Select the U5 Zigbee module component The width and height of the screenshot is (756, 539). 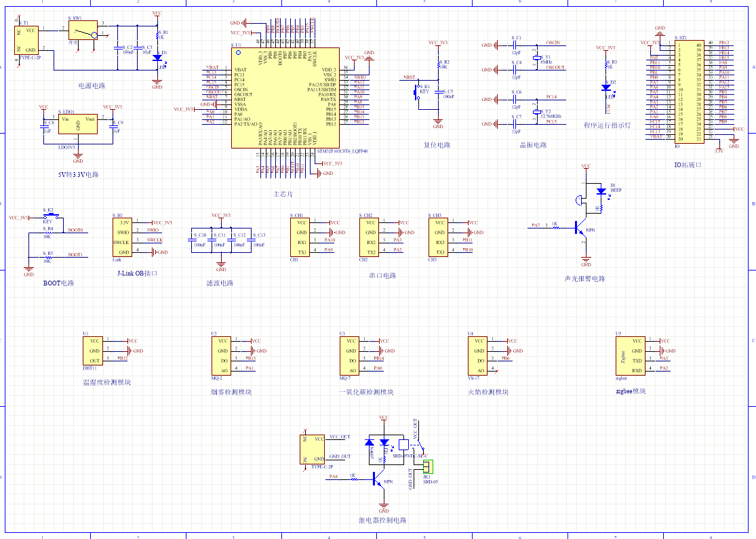pos(631,356)
